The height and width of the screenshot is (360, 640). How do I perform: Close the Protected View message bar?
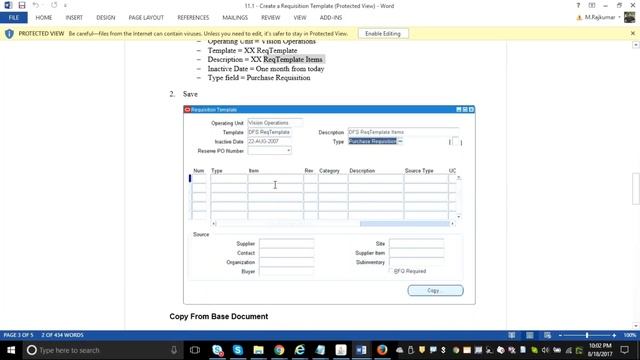[x=633, y=33]
